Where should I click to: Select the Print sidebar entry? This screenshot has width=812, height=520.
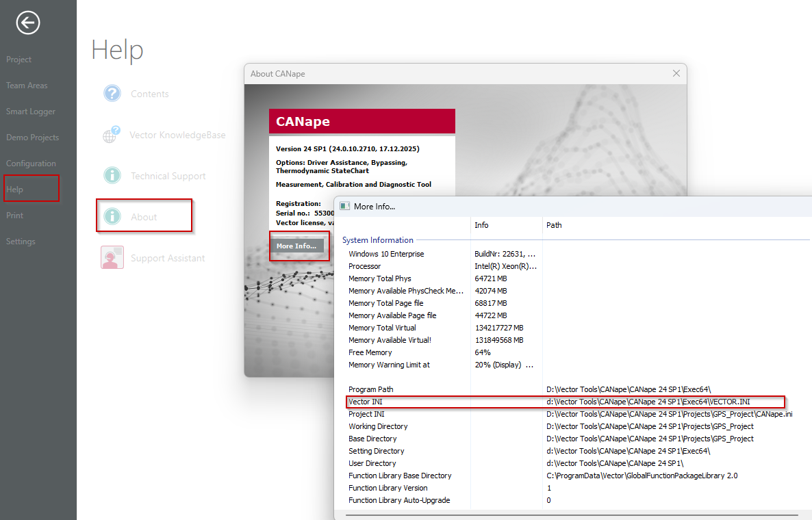(14, 216)
